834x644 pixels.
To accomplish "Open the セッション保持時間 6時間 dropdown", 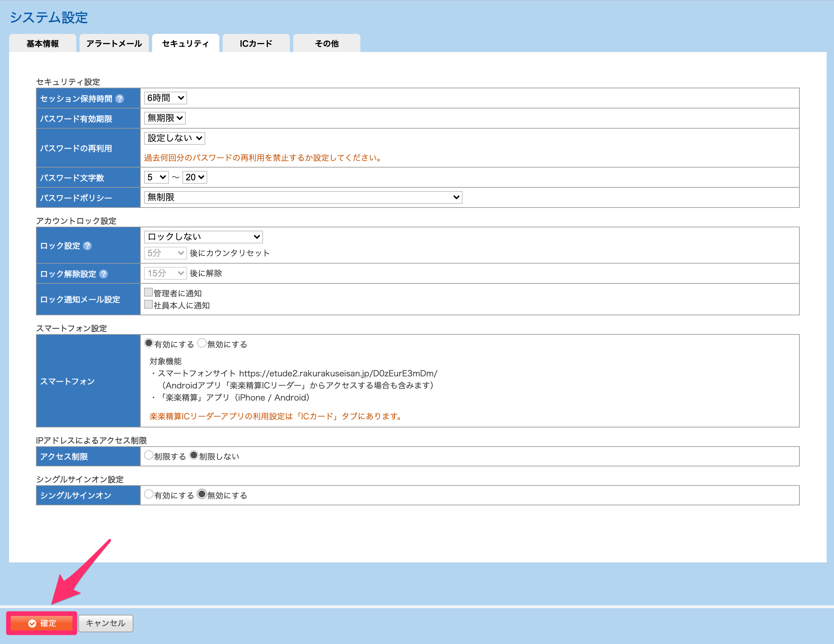I will [x=165, y=98].
